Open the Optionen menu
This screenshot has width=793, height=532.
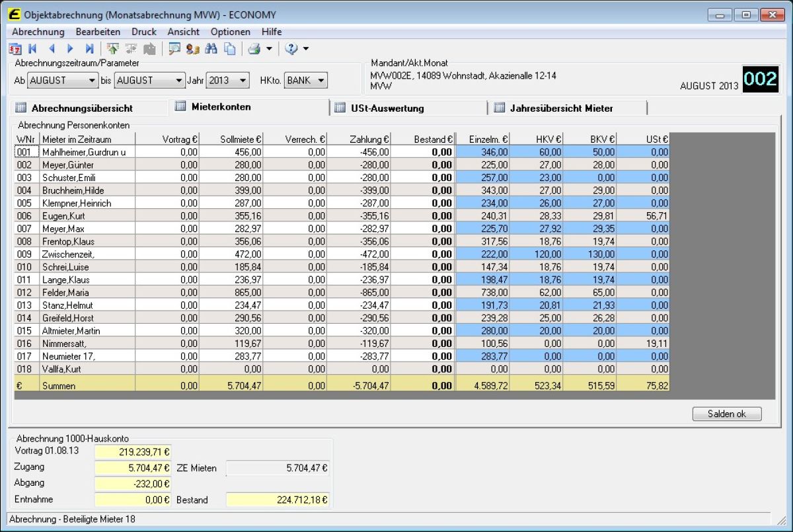click(x=231, y=32)
